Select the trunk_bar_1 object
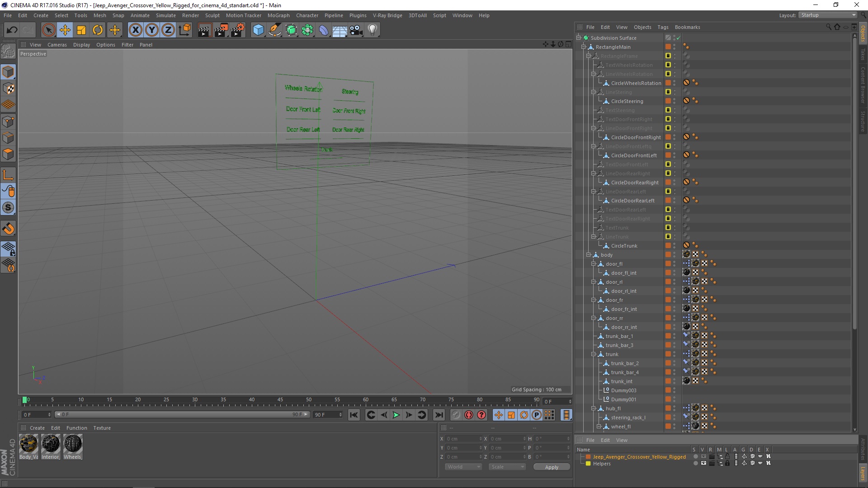The height and width of the screenshot is (488, 868). point(619,336)
